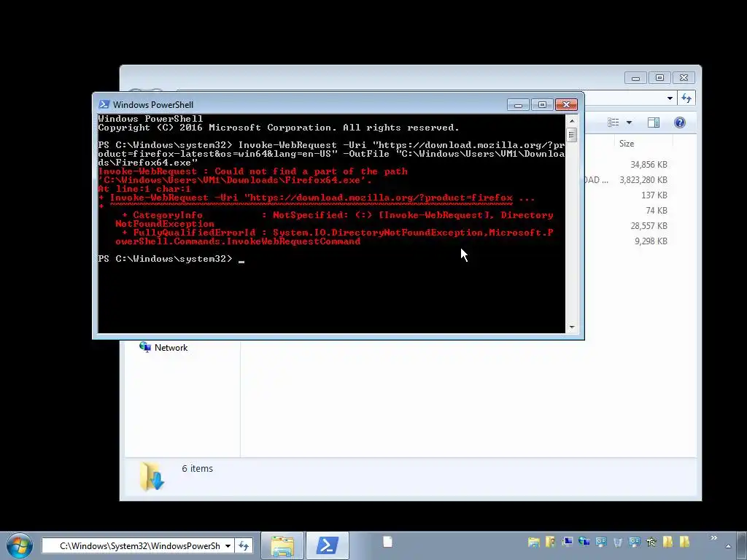Click the Explorer address bar refresh button
This screenshot has width=747, height=560.
pyautogui.click(x=686, y=98)
